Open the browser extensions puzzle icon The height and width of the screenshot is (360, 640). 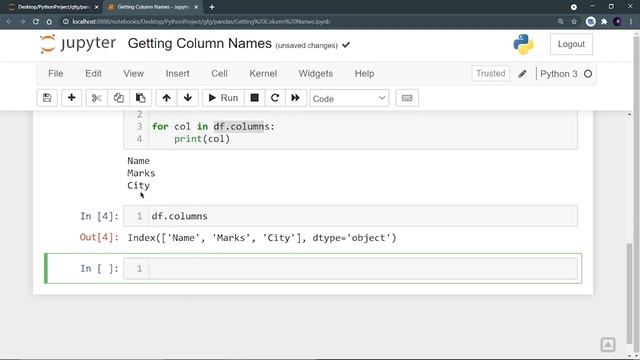point(604,22)
